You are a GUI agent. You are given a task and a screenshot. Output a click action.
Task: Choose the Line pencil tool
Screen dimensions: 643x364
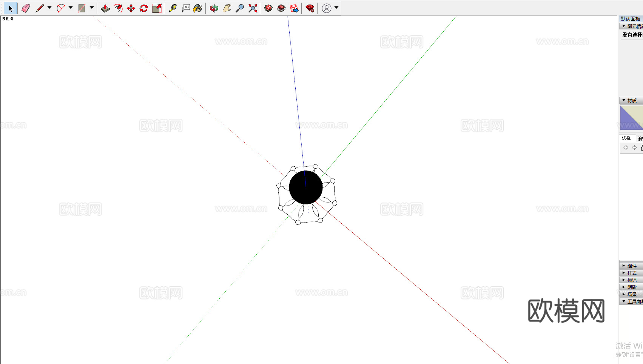[40, 8]
